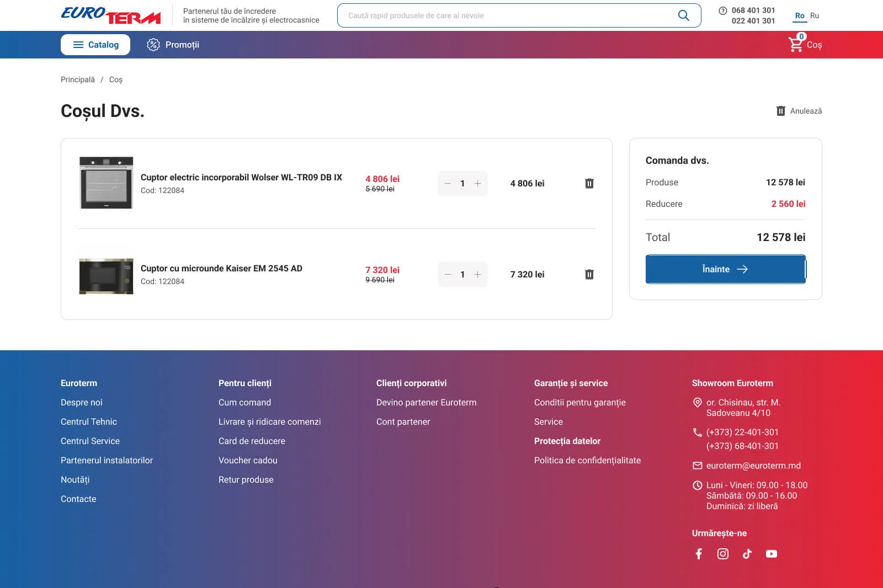
Task: Decrease Kaiser microwave quantity with minus
Action: [448, 274]
